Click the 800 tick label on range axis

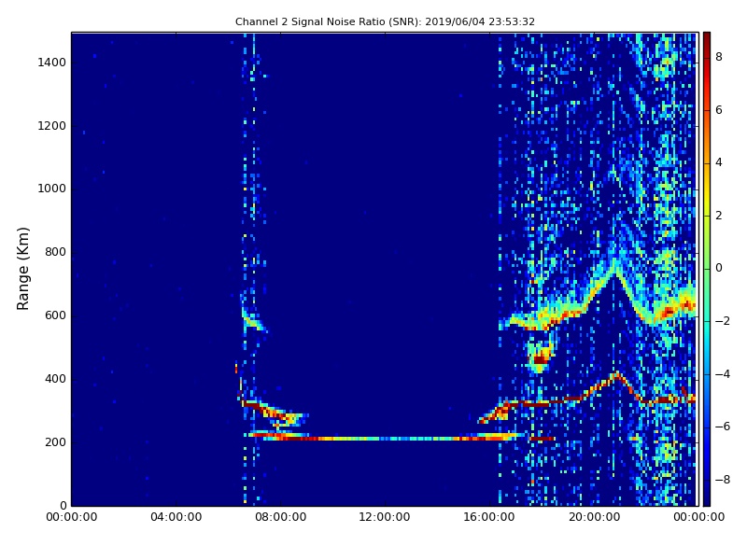[x=56, y=252]
